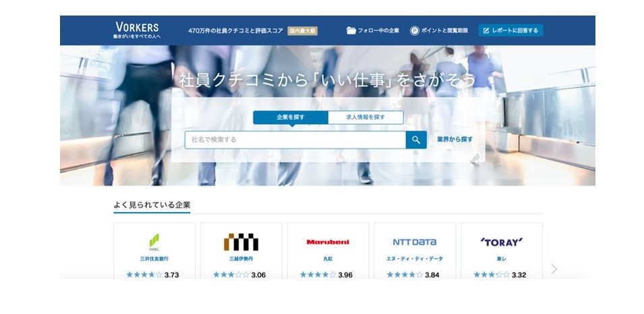644x314 pixels.
Task: Open the 業界から探す link
Action: pyautogui.click(x=455, y=140)
